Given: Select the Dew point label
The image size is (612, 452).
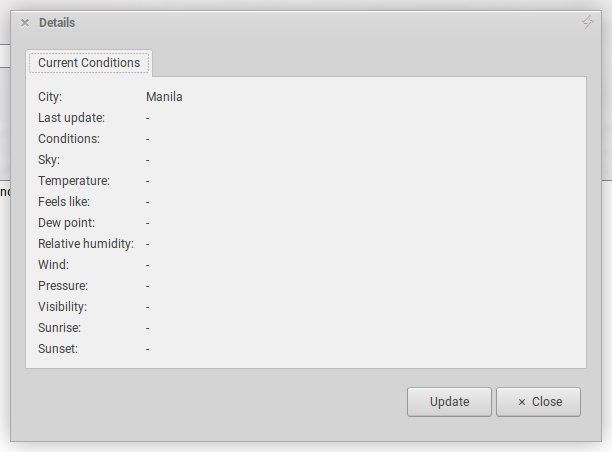Looking at the screenshot, I should coord(66,223).
